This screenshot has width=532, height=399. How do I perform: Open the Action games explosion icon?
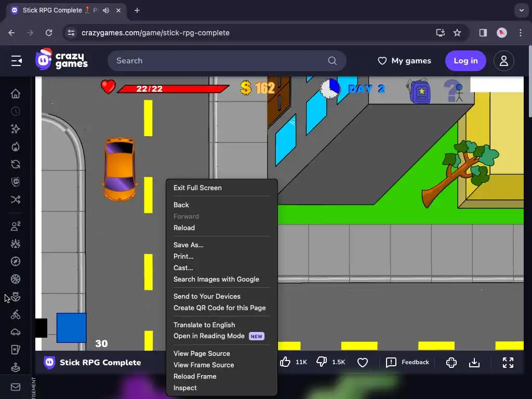[16, 244]
